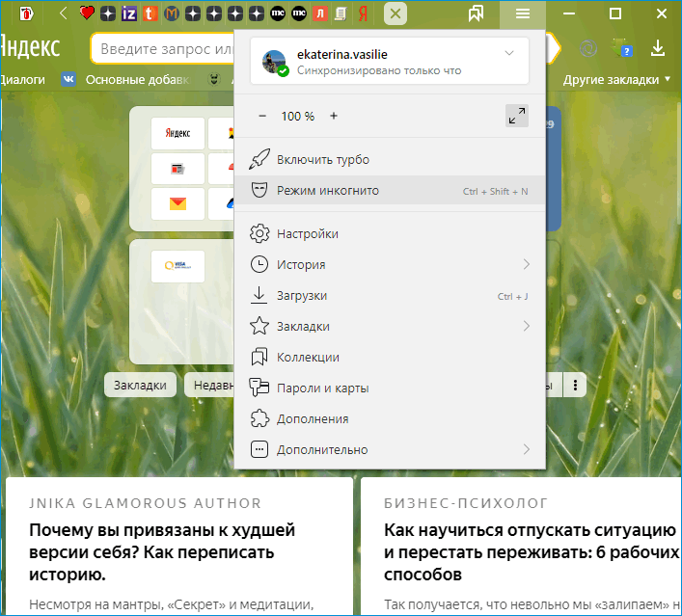Open 'Пароли и карты' menu entry
Image resolution: width=682 pixels, height=616 pixels.
[x=390, y=388]
